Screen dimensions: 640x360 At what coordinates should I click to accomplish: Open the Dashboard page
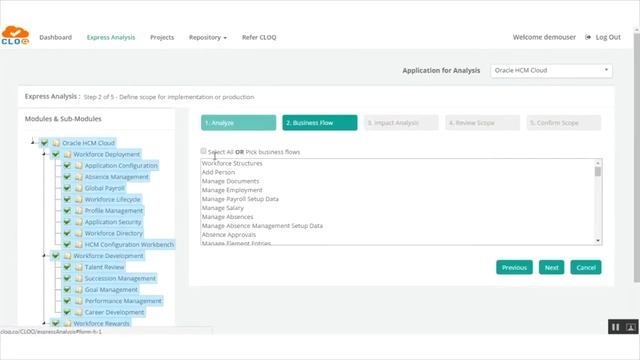pyautogui.click(x=56, y=38)
